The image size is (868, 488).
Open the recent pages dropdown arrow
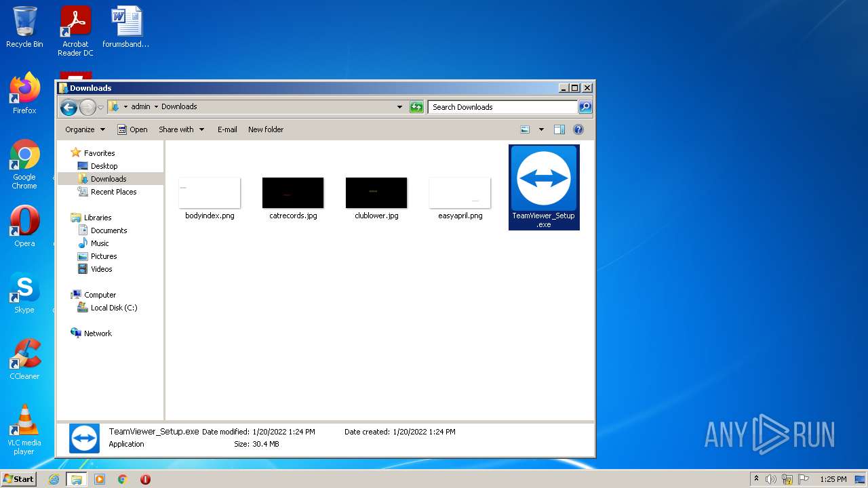(x=100, y=107)
